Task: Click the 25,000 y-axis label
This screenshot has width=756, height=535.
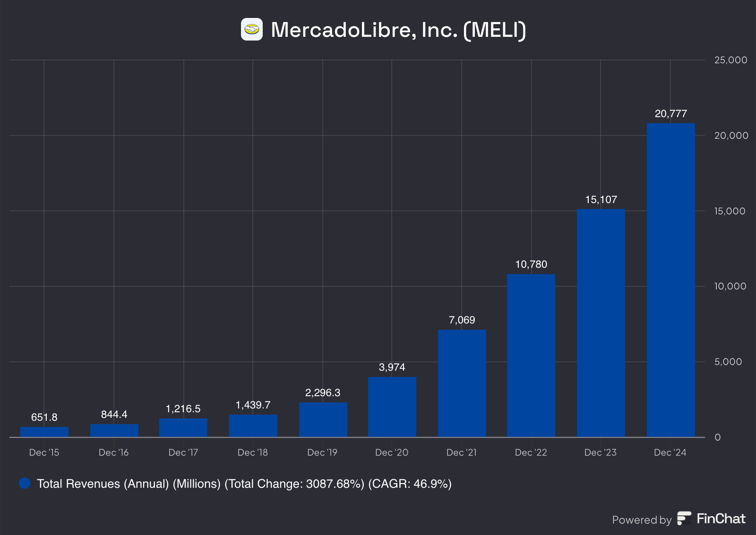Action: pyautogui.click(x=731, y=60)
